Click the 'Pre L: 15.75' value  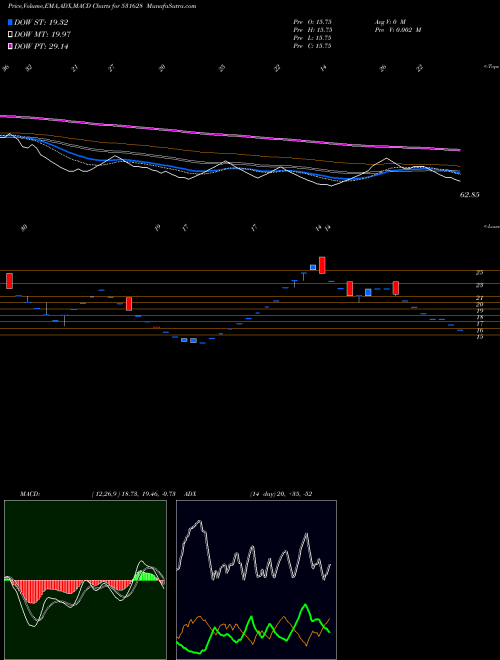313,38
